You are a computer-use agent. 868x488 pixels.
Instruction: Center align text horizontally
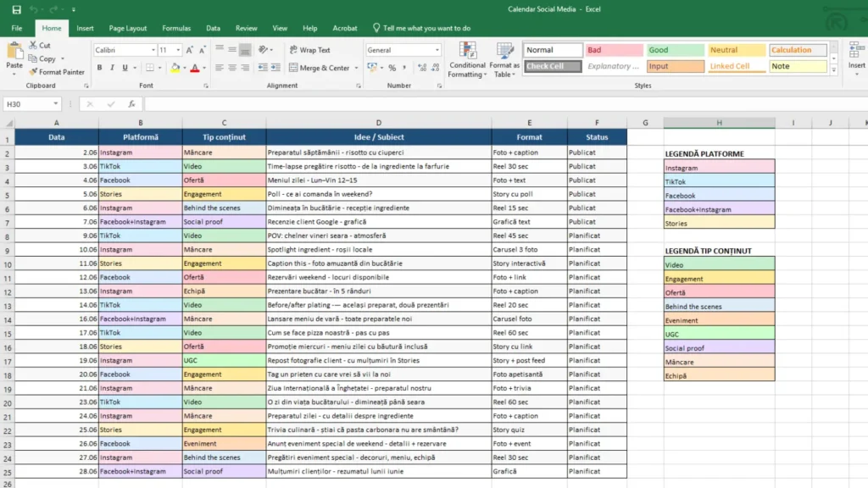pos(232,68)
